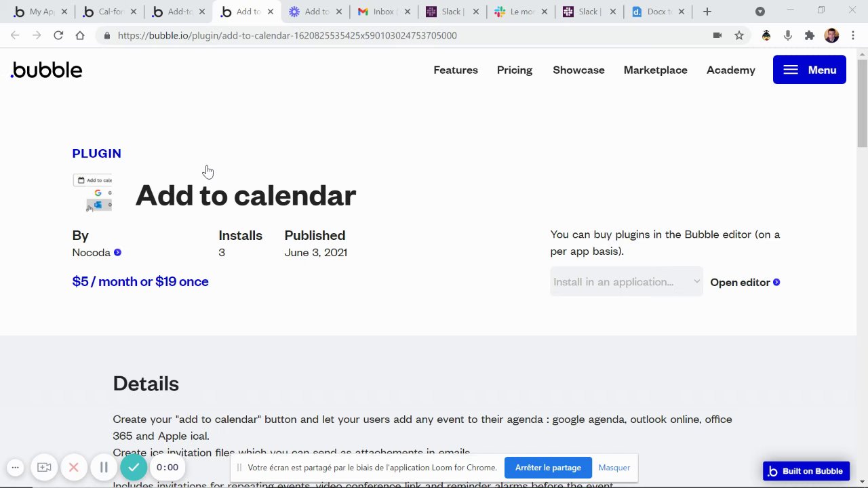
Task: Click Arrêter le partage button
Action: click(548, 468)
